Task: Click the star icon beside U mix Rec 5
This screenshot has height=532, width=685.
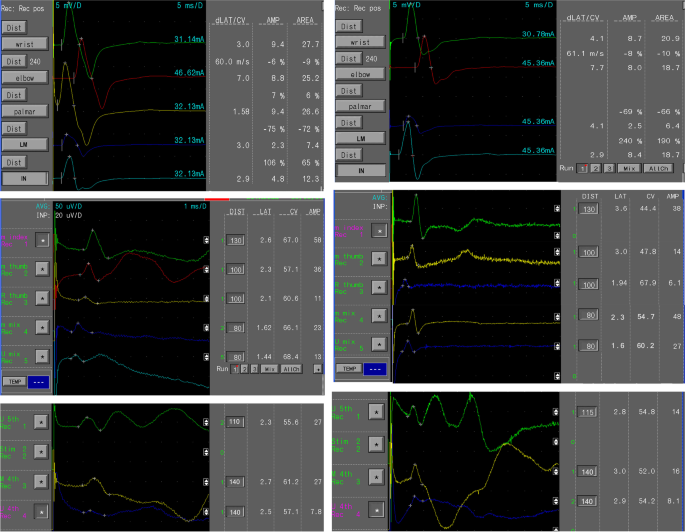Action: pos(41,356)
